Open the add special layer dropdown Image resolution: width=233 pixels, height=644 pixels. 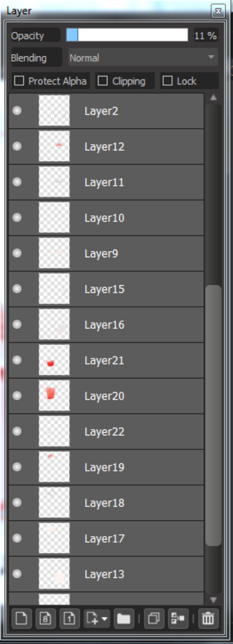click(97, 619)
